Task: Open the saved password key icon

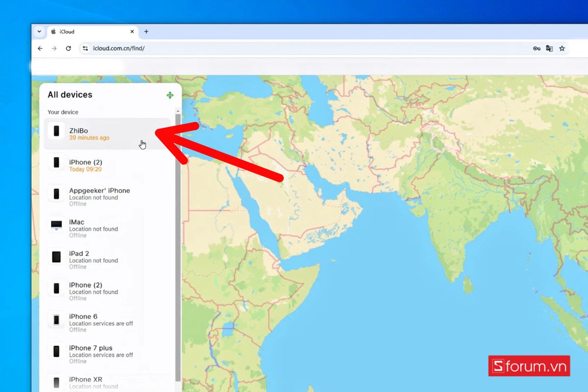Action: click(537, 49)
